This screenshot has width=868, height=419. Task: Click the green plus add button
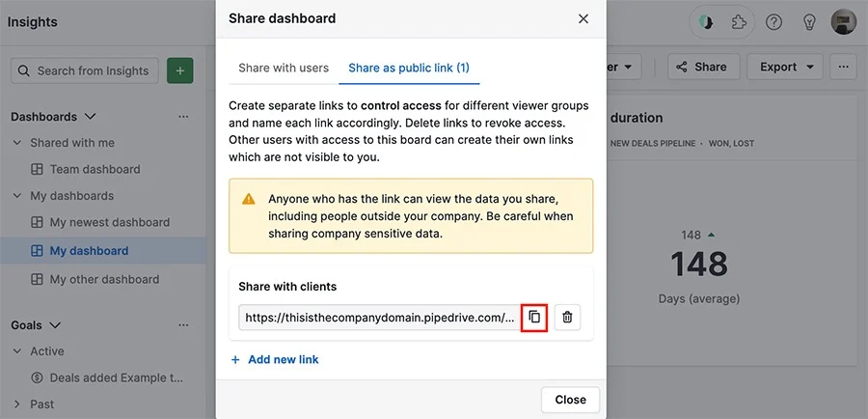click(x=180, y=70)
